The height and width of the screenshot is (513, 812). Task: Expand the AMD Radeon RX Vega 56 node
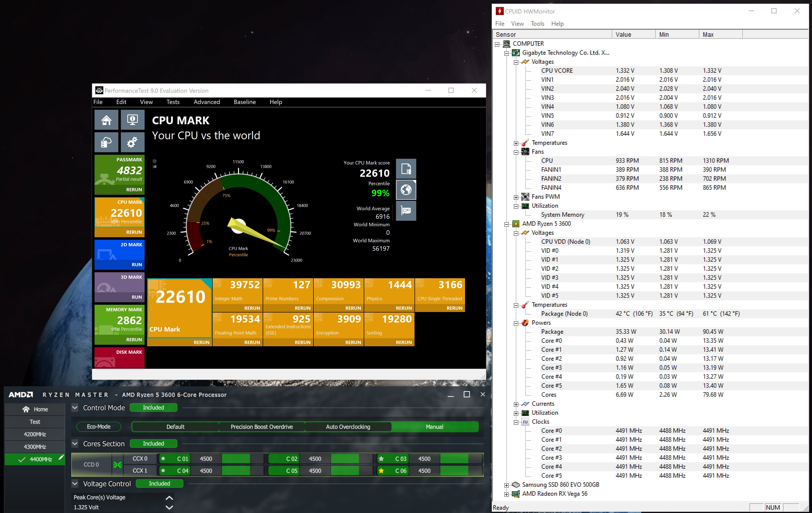click(507, 494)
